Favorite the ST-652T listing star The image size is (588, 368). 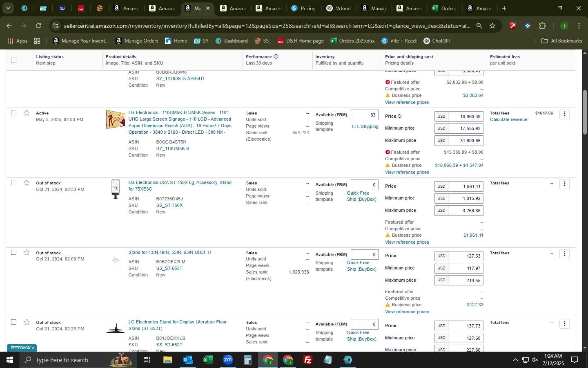tap(27, 322)
